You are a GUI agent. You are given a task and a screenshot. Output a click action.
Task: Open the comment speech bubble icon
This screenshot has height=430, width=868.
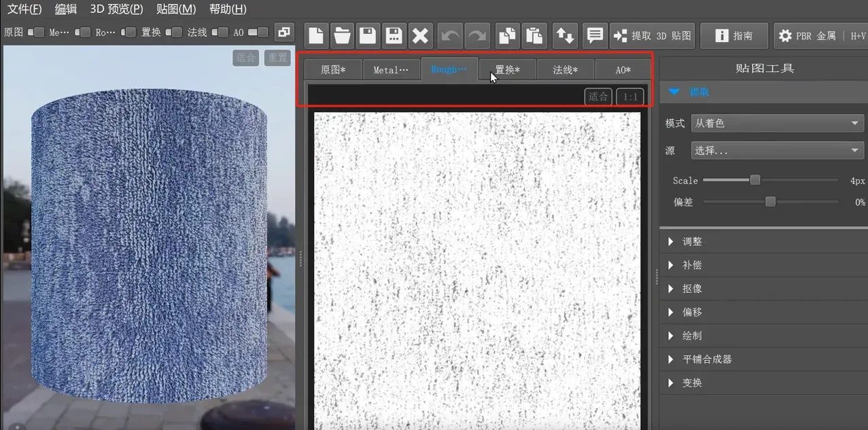[595, 35]
